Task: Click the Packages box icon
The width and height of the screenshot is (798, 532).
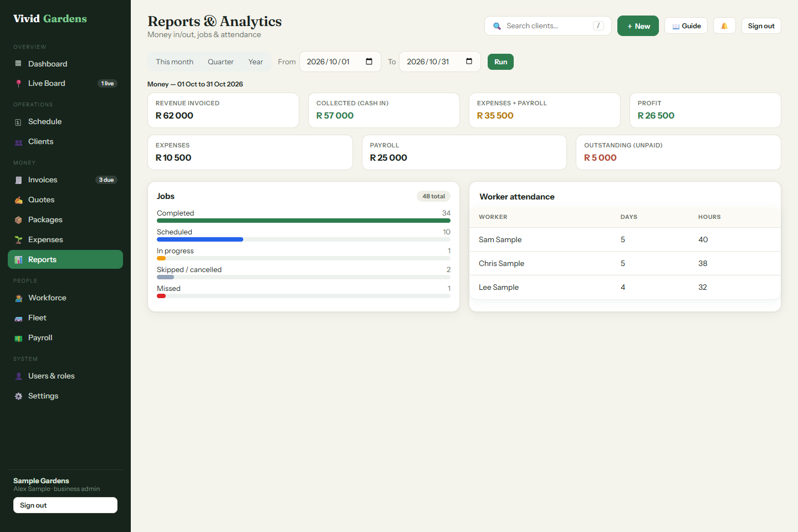Action: (18, 220)
